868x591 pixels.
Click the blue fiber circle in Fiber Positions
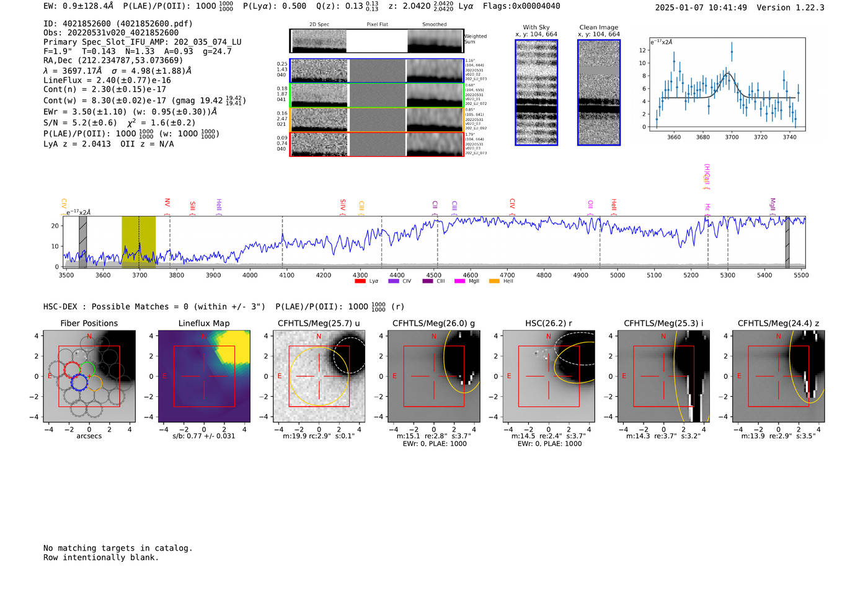coord(79,382)
